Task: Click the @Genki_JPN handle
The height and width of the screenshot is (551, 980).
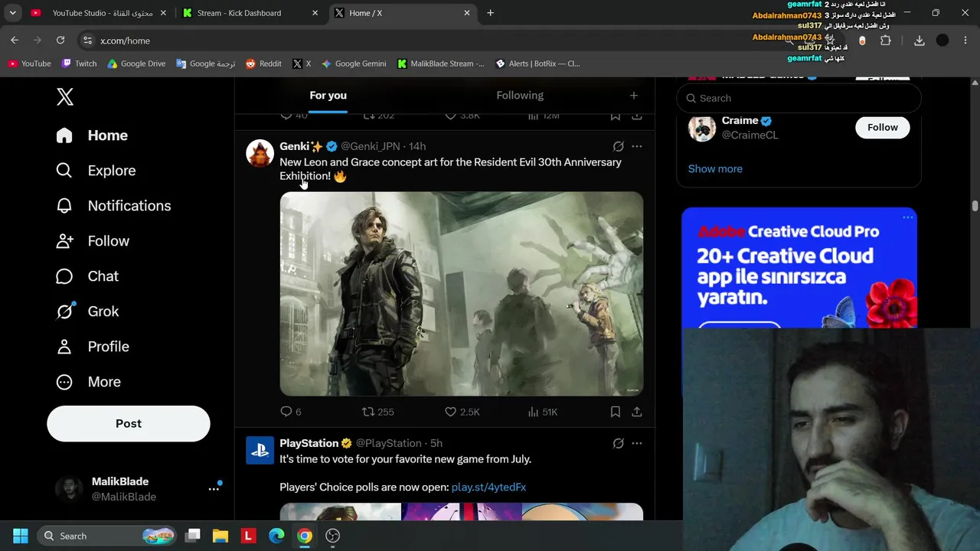Action: [371, 146]
